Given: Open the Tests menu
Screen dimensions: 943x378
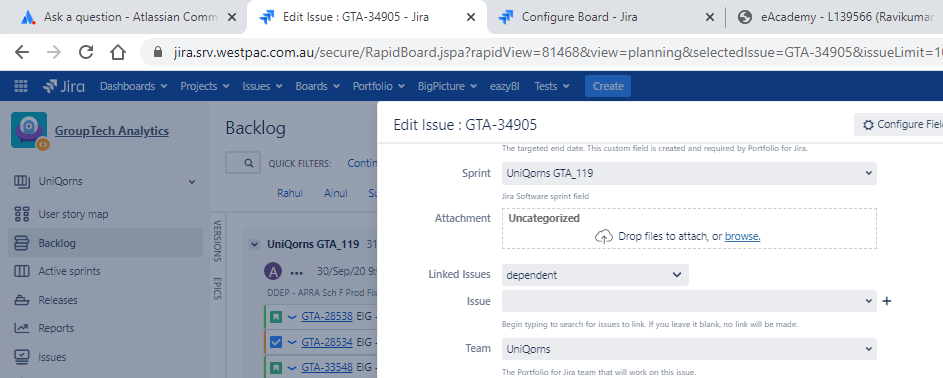Looking at the screenshot, I should click(x=552, y=86).
